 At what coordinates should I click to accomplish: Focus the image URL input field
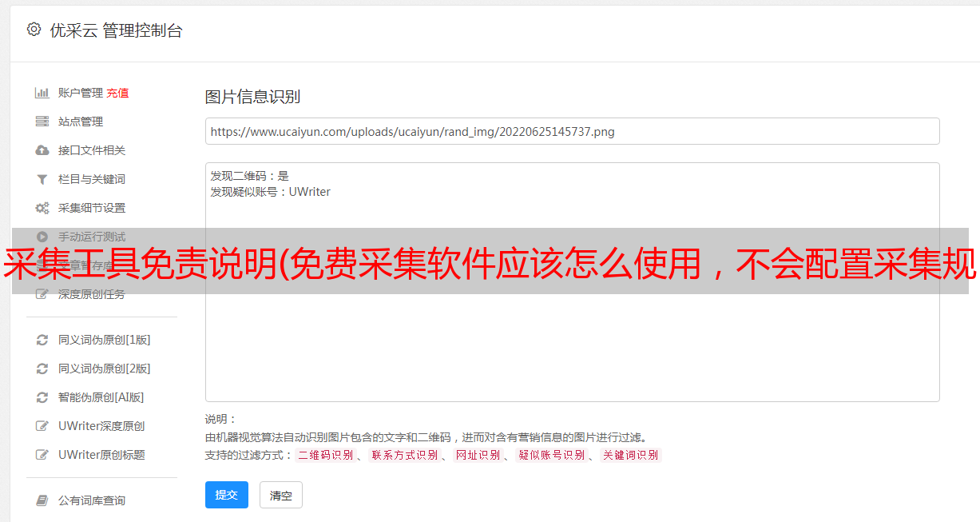coord(572,131)
